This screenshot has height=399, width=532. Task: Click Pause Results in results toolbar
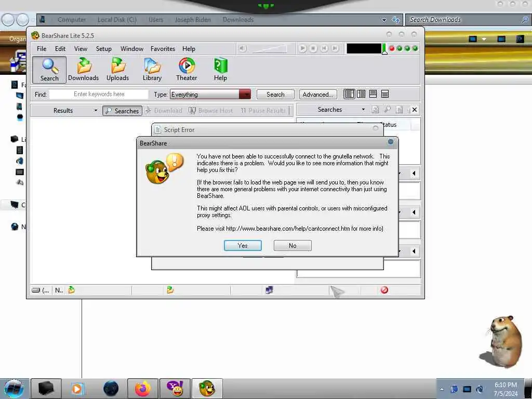click(263, 111)
